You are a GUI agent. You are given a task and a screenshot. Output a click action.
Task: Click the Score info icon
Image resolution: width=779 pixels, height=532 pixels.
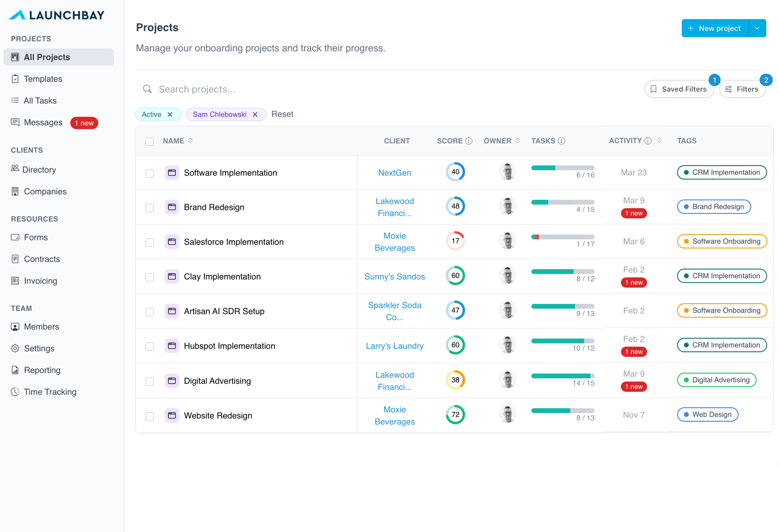click(468, 141)
